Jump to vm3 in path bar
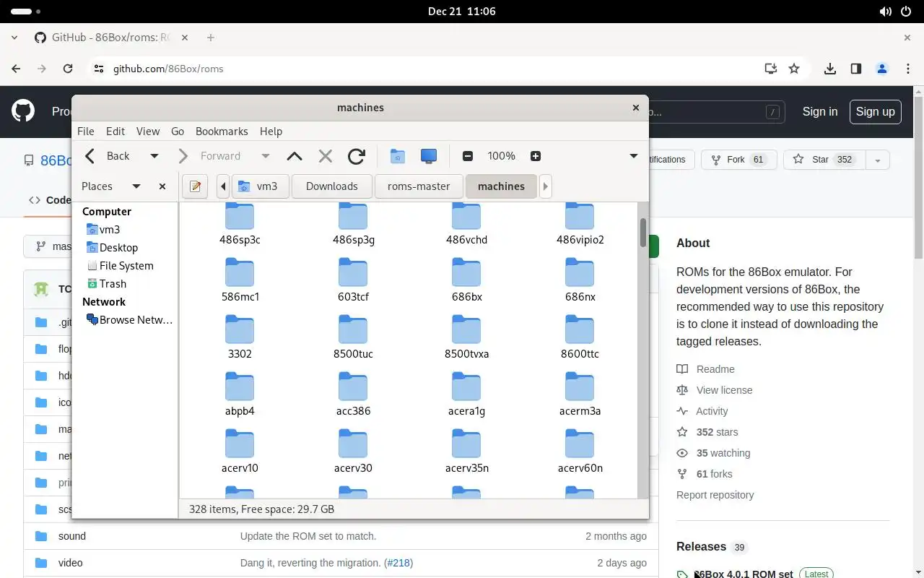 (259, 186)
